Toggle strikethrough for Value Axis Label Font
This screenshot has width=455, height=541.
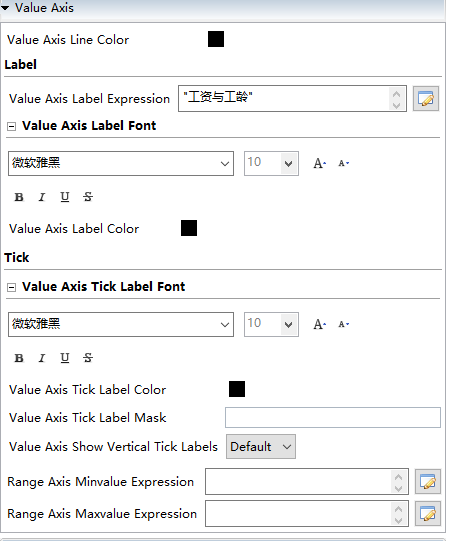pyautogui.click(x=88, y=197)
